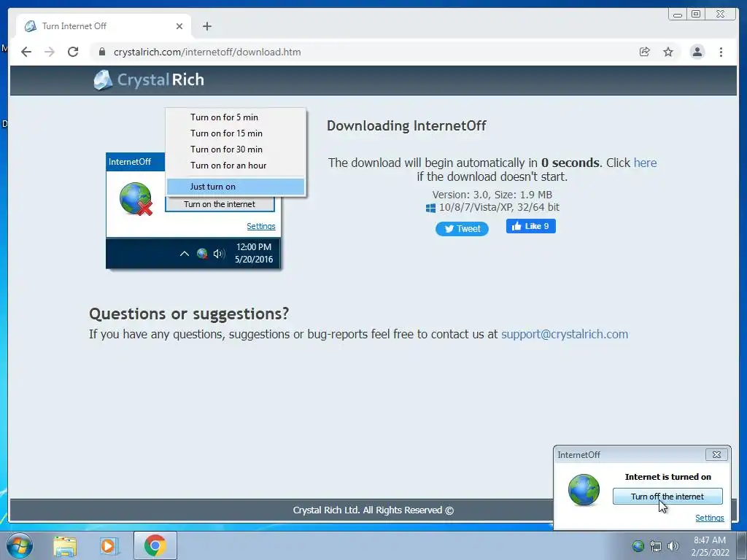
Task: Click the taskbar clock showing 8:47 AM
Action: (710, 546)
